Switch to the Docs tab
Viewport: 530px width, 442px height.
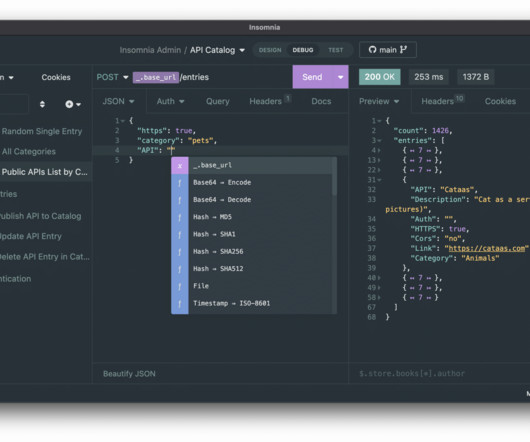coord(321,101)
